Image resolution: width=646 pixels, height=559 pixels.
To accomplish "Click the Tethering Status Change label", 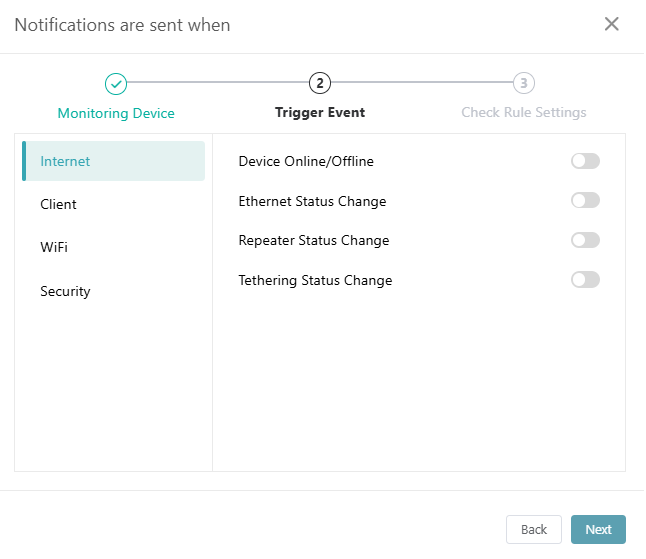I will (x=315, y=280).
